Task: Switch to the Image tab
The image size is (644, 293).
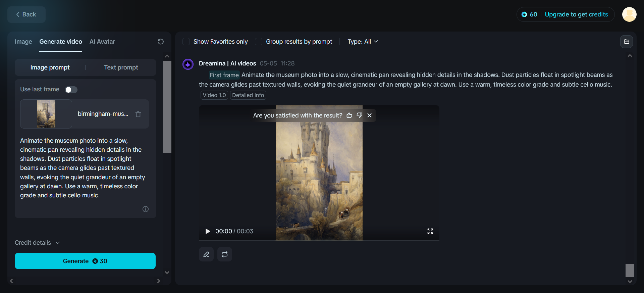Action: (x=23, y=42)
